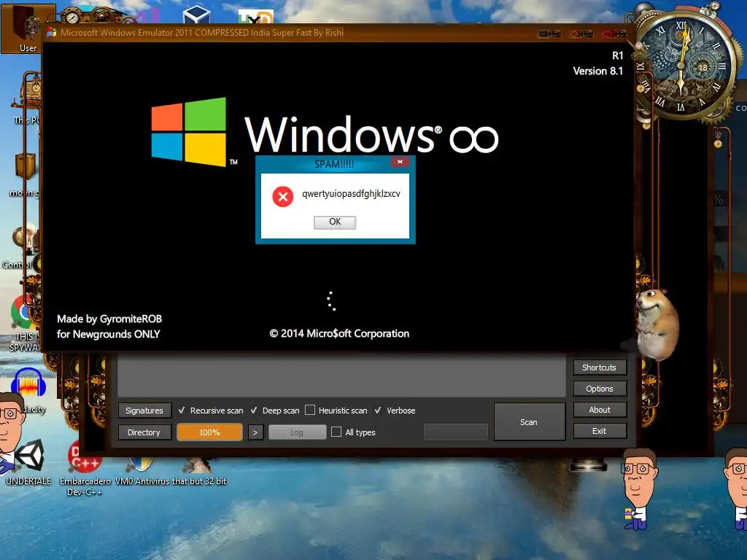Close the Windows Emulator window
Viewport: 747px width, 560px height.
(614, 34)
